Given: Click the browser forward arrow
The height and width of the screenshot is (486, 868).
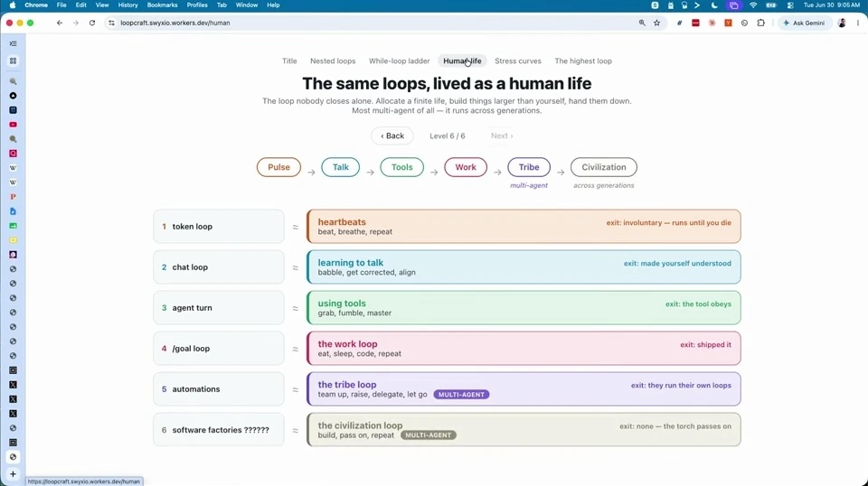Looking at the screenshot, I should pyautogui.click(x=76, y=23).
